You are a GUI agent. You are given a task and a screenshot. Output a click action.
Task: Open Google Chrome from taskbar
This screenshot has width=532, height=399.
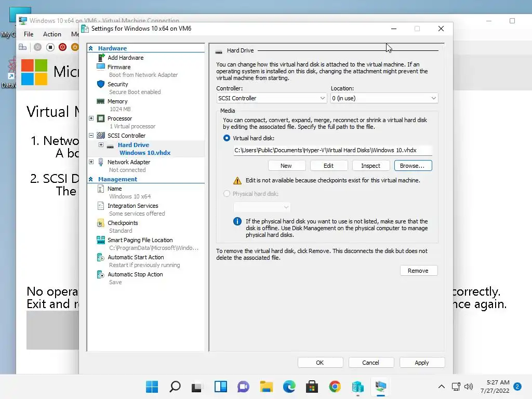[335, 387]
